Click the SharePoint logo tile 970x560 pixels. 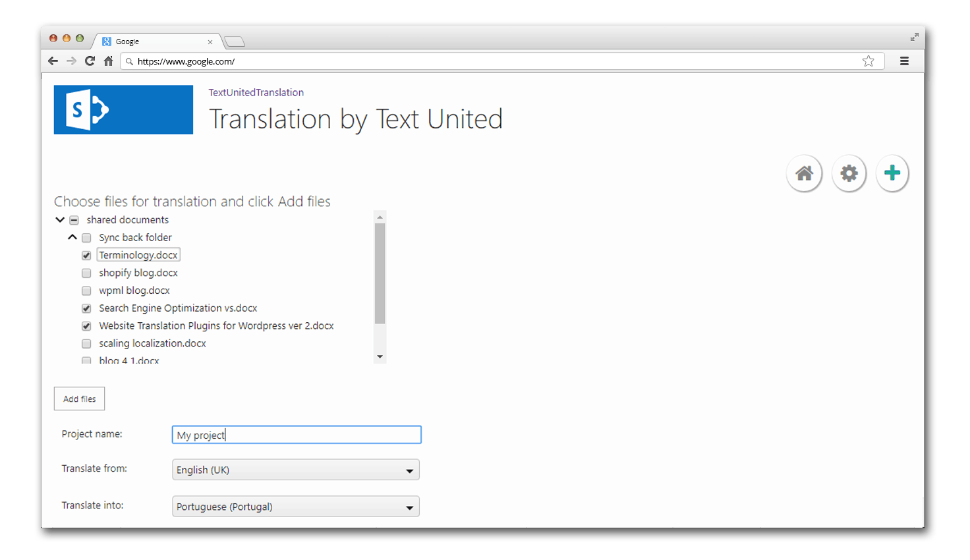[x=123, y=109]
